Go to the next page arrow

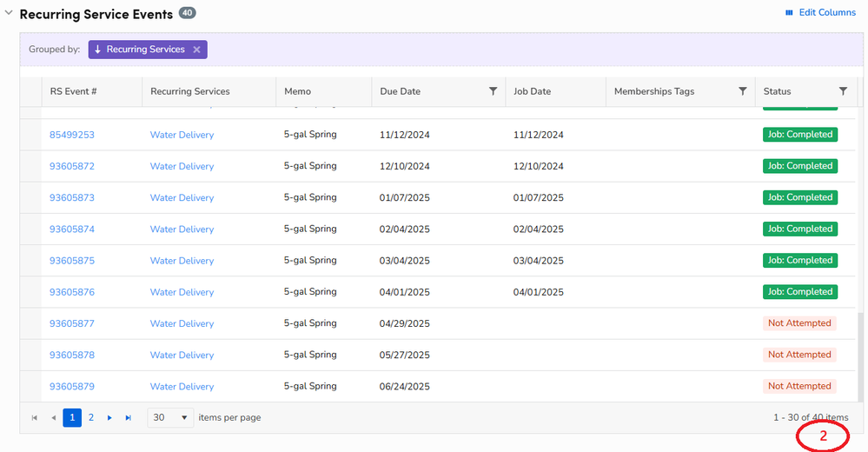(109, 418)
